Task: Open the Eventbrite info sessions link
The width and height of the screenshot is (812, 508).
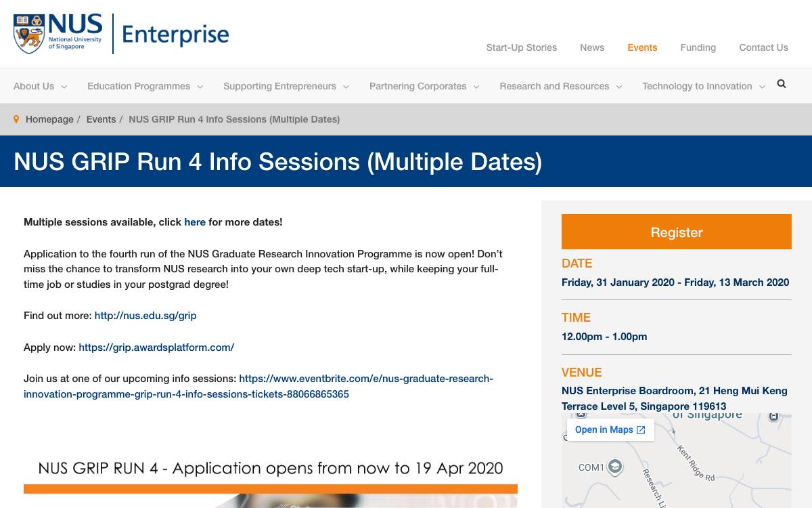Action: tap(258, 386)
